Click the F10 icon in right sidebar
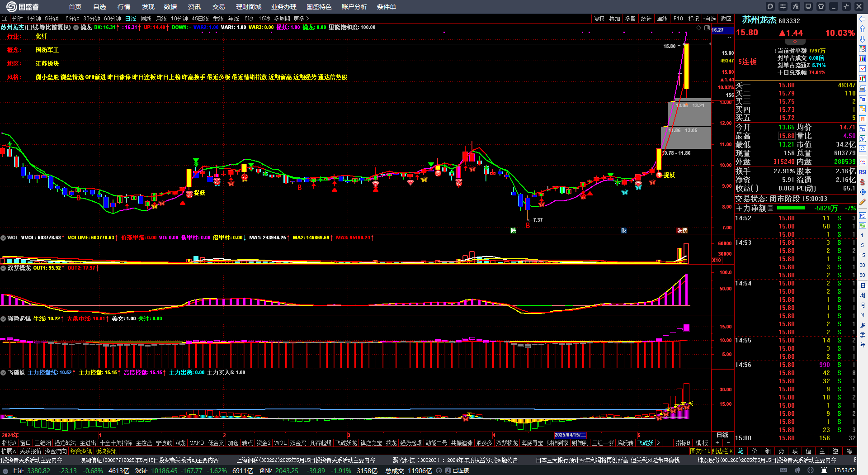 pyautogui.click(x=863, y=99)
